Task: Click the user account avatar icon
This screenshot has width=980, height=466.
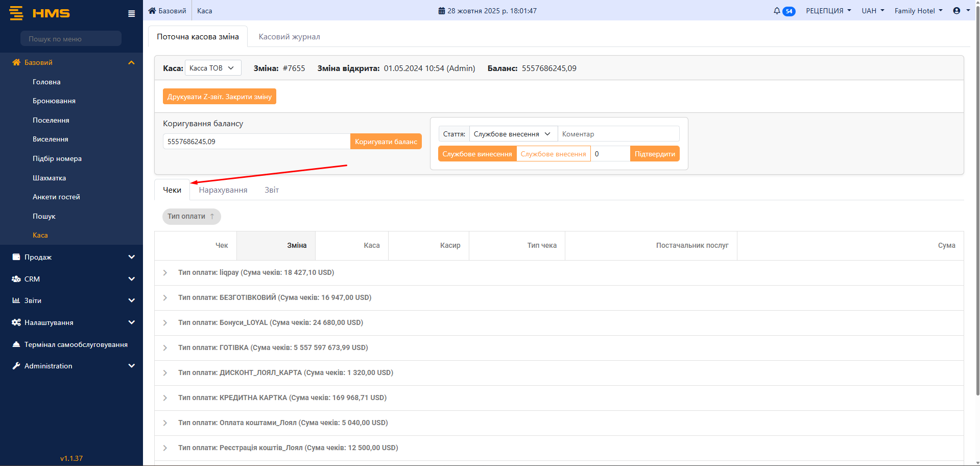Action: pyautogui.click(x=957, y=11)
